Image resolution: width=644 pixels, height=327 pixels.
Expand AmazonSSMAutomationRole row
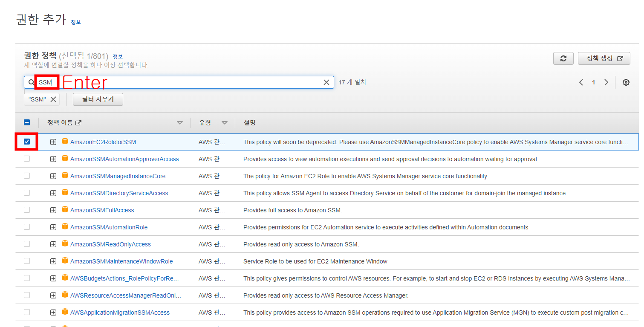[53, 227]
